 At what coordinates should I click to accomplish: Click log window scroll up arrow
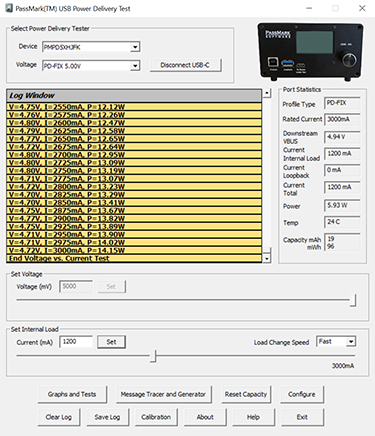[267, 93]
